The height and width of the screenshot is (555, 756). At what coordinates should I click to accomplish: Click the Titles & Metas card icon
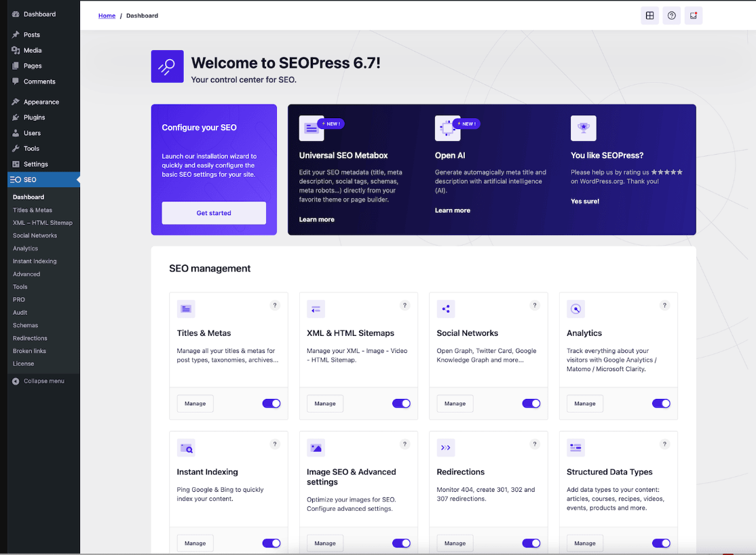coord(186,309)
